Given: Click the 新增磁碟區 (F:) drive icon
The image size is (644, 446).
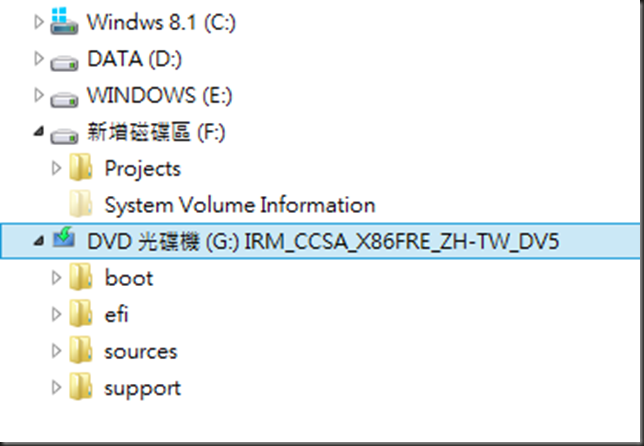Looking at the screenshot, I should pyautogui.click(x=64, y=136).
